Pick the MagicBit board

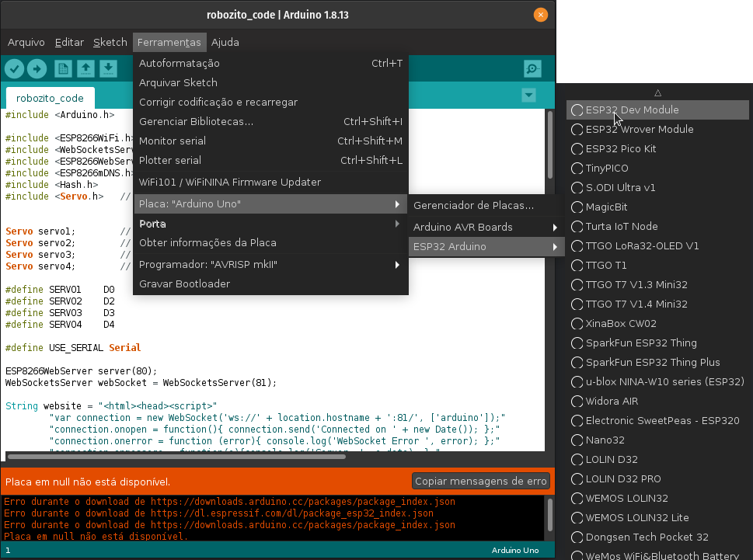click(657, 207)
